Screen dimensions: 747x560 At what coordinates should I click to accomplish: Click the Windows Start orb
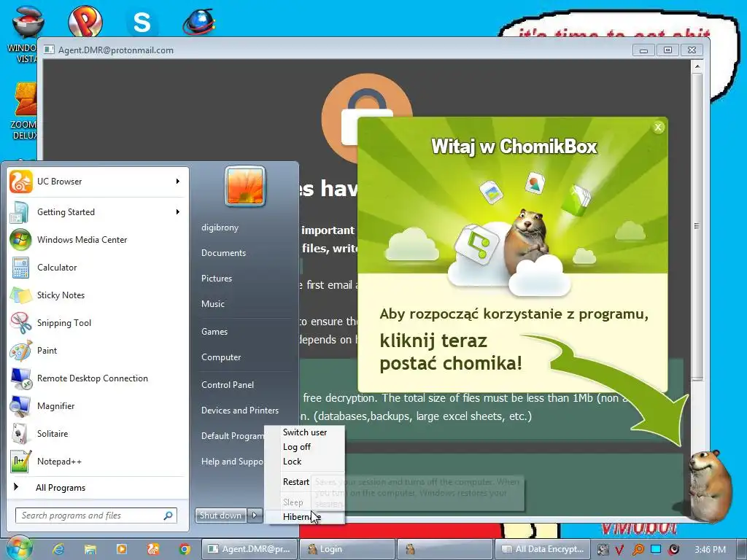[x=19, y=548]
